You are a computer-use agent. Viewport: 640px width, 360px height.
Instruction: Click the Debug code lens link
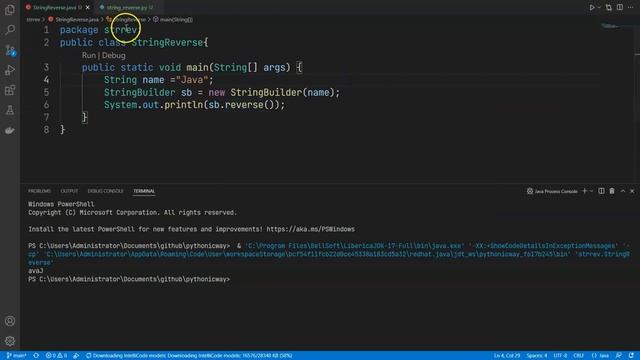113,56
